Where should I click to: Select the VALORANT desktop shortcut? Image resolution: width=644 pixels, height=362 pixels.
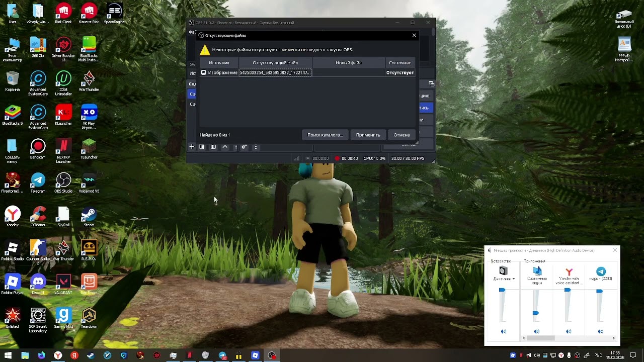63,285
